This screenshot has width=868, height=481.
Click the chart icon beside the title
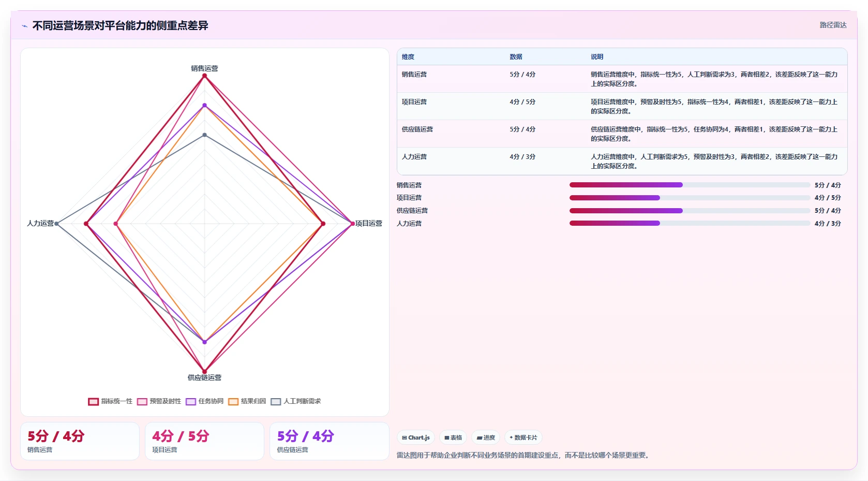coord(24,26)
